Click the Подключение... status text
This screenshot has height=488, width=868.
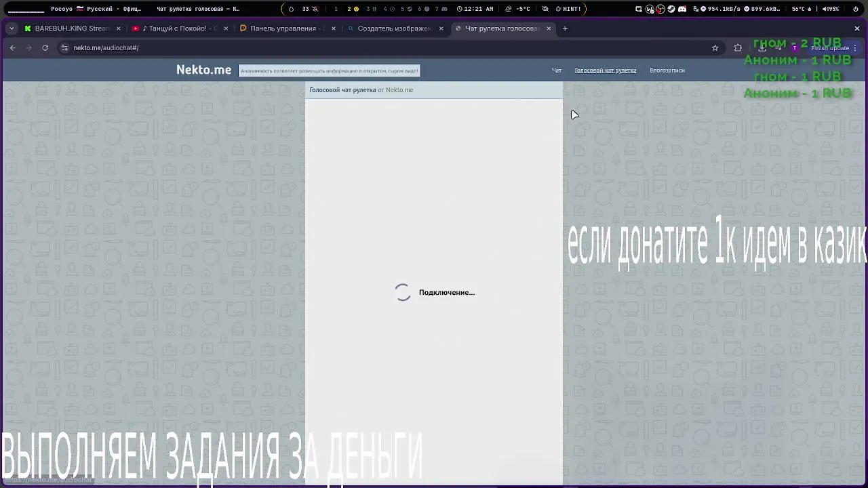[447, 293]
